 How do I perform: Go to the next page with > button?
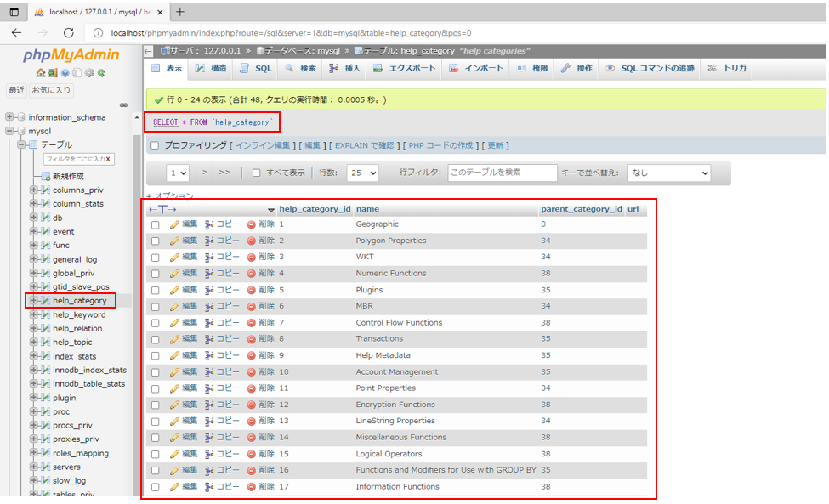coord(205,173)
